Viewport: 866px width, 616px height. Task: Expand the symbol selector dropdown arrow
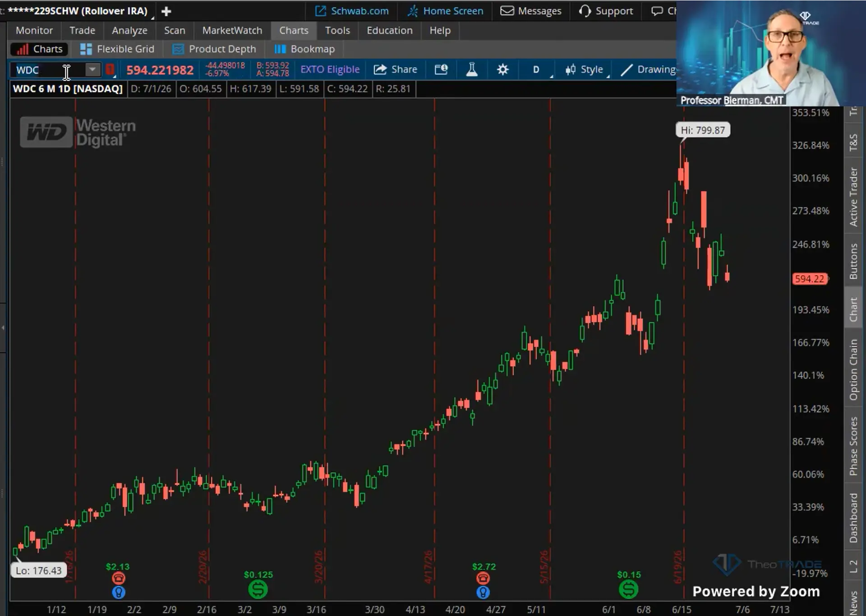point(92,69)
